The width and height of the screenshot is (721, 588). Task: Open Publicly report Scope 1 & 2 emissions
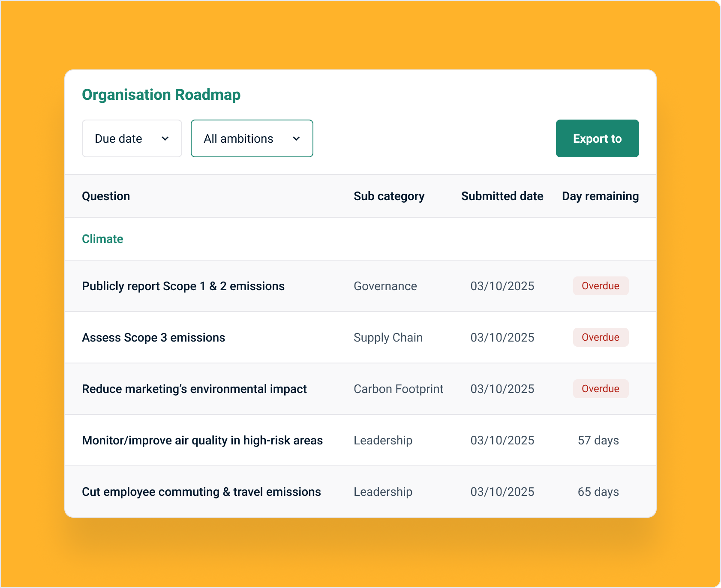[x=183, y=286]
